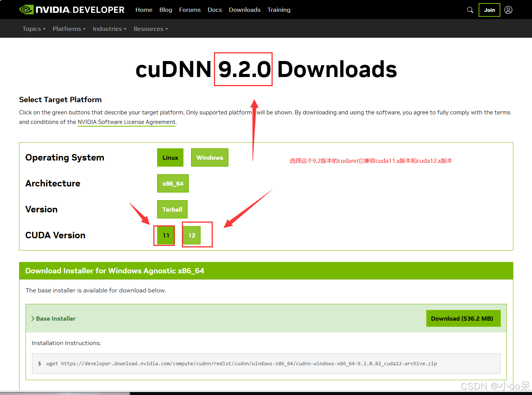Screen dimensions: 532x395
Task: Open the user account icon
Action: pyautogui.click(x=508, y=10)
